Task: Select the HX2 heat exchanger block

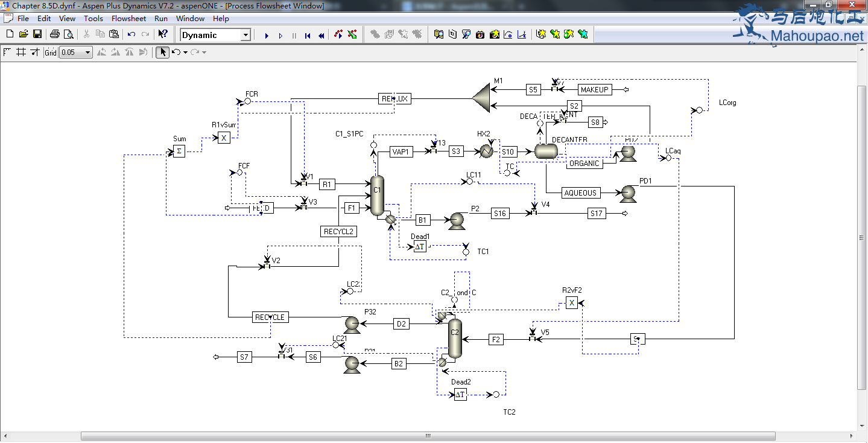Action: point(485,151)
